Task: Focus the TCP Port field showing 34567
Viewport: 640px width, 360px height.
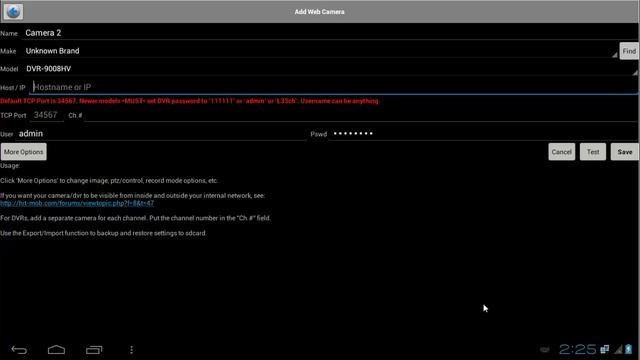Action: pyautogui.click(x=46, y=115)
